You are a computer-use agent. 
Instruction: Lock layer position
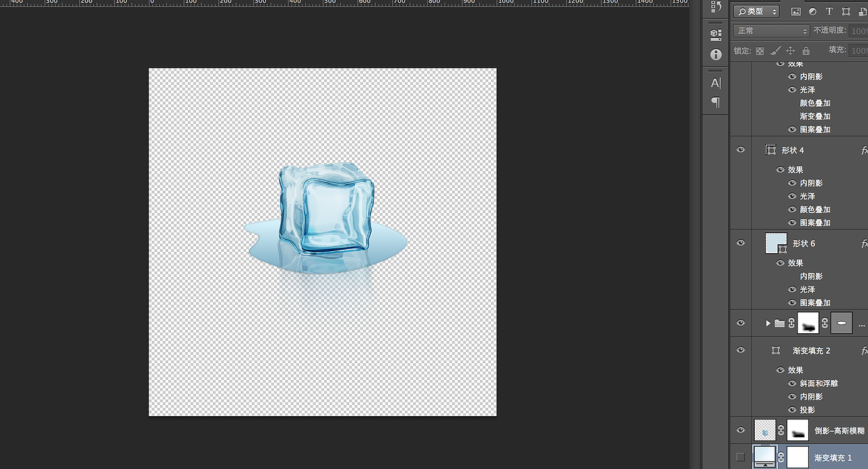(791, 51)
